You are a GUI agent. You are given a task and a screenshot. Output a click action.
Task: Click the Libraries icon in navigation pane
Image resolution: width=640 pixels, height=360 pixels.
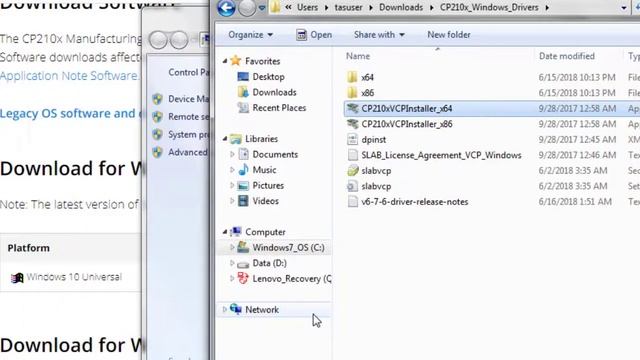pos(236,139)
